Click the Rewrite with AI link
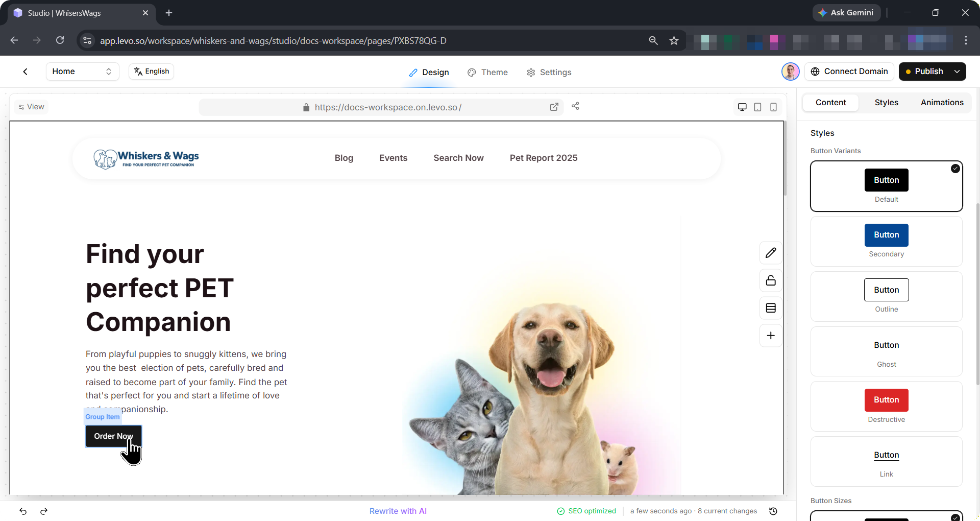 click(x=398, y=511)
